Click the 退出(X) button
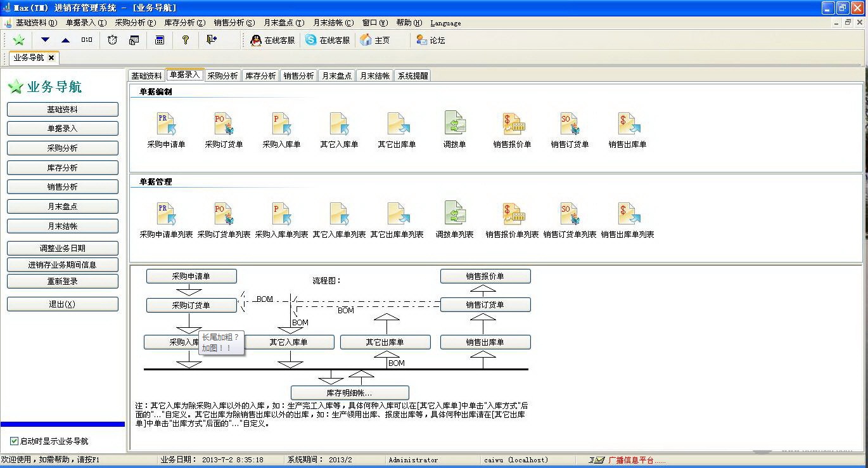 pyautogui.click(x=63, y=304)
